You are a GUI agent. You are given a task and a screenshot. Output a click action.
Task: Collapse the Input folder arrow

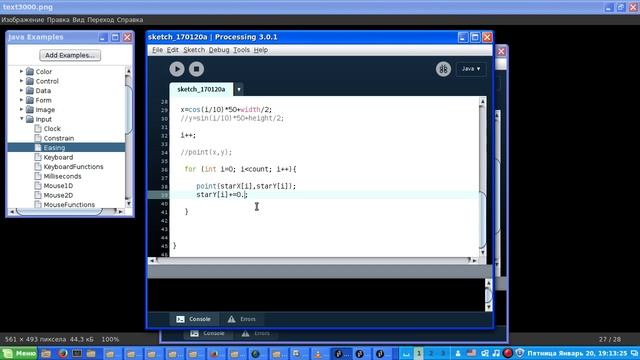coord(21,119)
